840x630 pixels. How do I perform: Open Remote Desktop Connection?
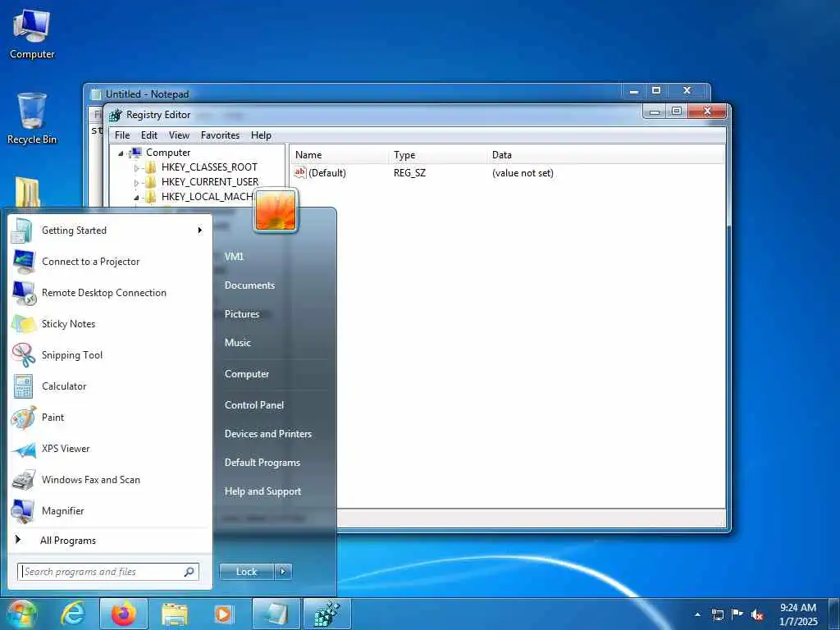click(110, 293)
